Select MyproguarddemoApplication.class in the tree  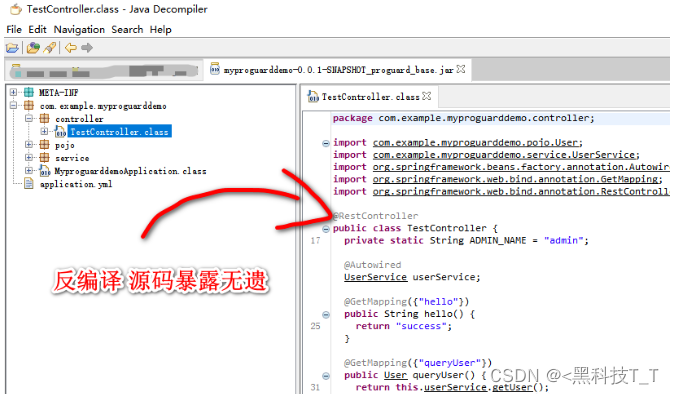pyautogui.click(x=130, y=171)
